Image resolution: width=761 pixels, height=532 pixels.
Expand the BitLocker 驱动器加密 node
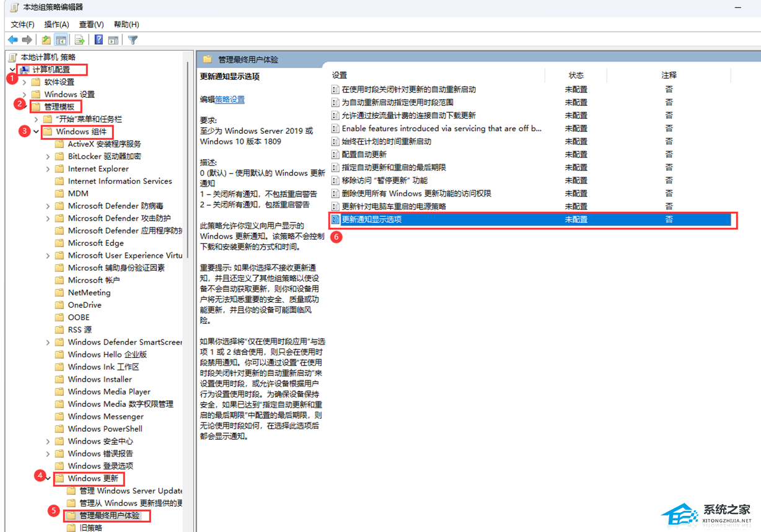point(48,156)
